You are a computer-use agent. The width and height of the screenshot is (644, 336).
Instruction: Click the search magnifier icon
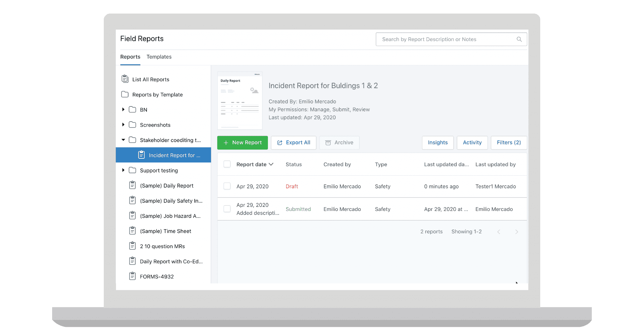519,39
